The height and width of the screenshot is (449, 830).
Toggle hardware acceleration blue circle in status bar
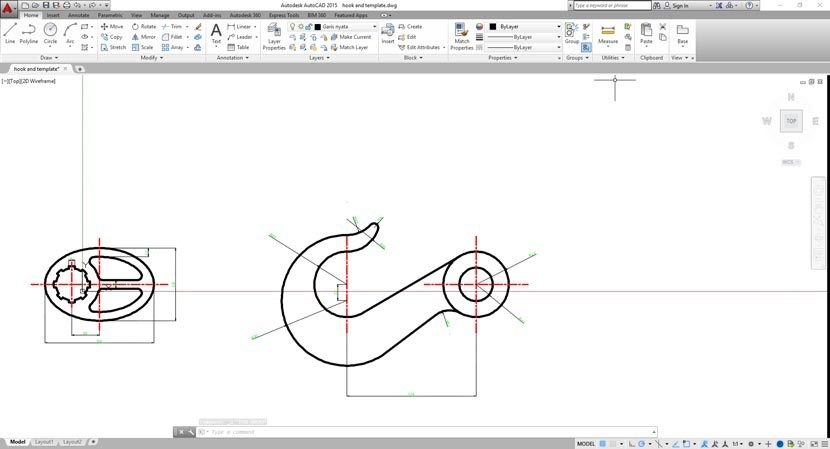tap(780, 444)
